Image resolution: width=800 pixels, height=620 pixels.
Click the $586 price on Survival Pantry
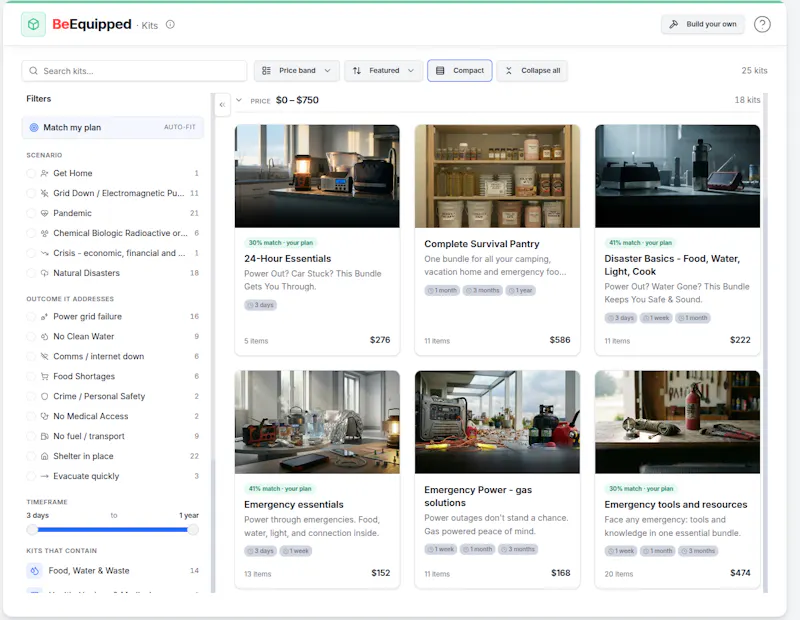[x=560, y=340]
